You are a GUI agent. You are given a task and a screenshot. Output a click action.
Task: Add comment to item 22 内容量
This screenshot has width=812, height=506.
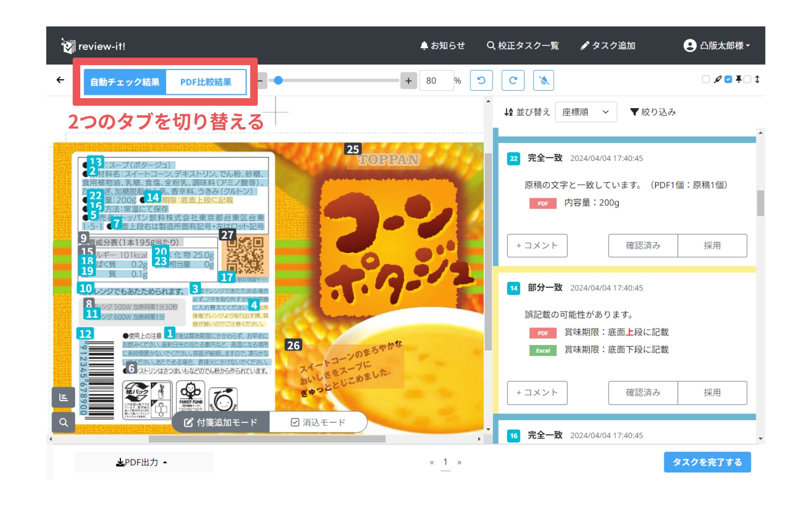(x=537, y=245)
